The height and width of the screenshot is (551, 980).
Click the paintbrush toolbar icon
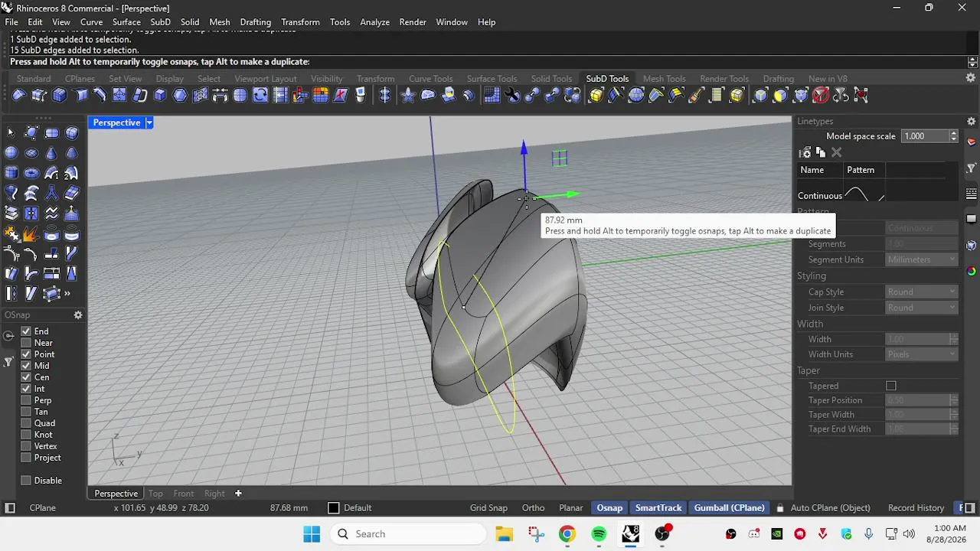tap(697, 96)
